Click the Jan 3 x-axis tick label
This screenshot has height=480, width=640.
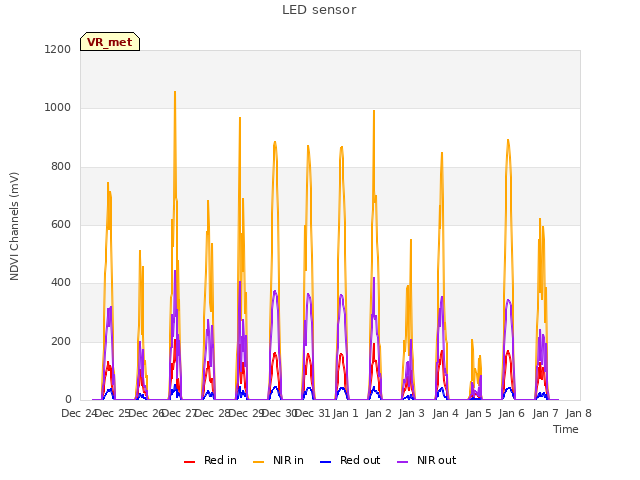[x=412, y=413]
